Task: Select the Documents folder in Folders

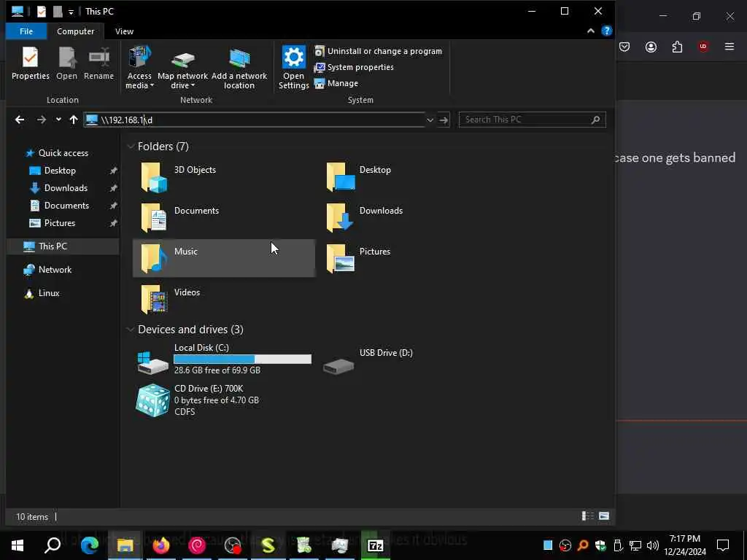Action: click(224, 217)
